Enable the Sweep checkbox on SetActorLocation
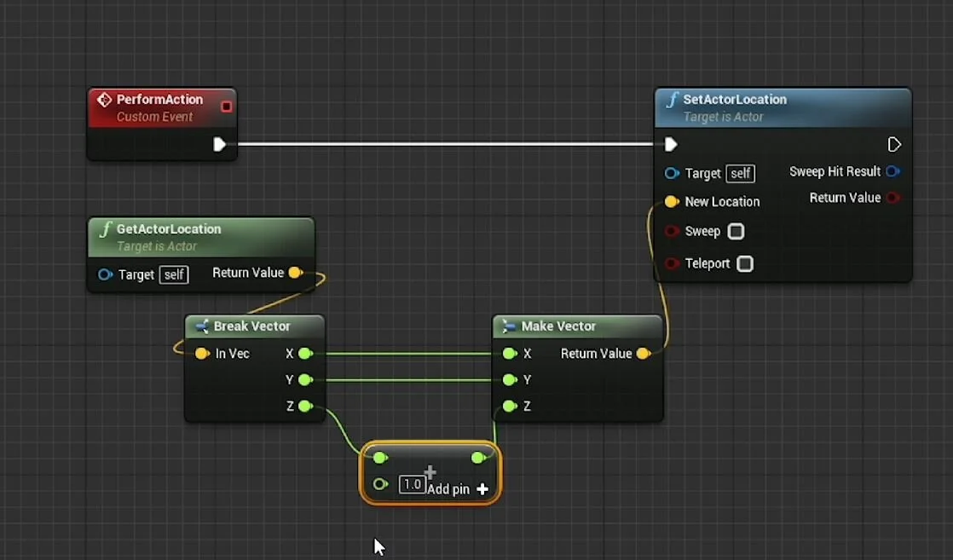 pyautogui.click(x=736, y=231)
